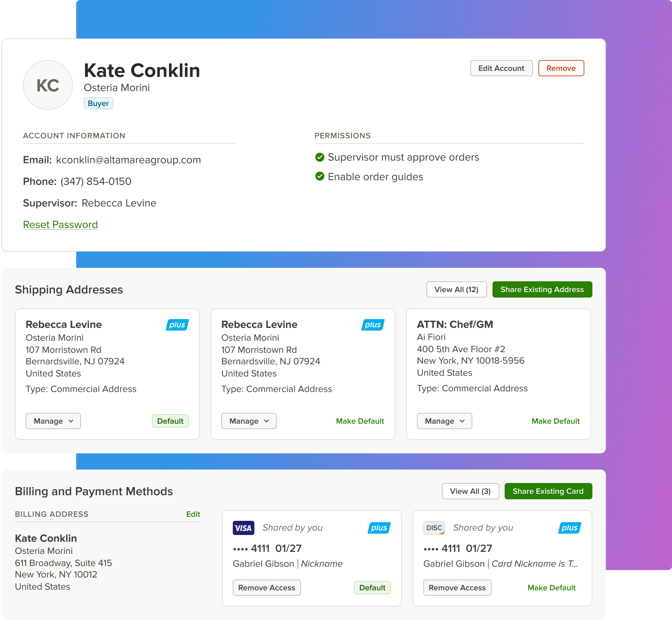Click the Reset Password link
Viewport: 672px width, 620px height.
[60, 225]
